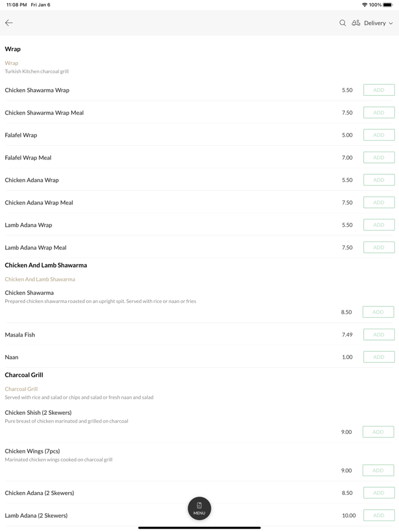
Task: Open the floating MENU button
Action: (x=199, y=508)
